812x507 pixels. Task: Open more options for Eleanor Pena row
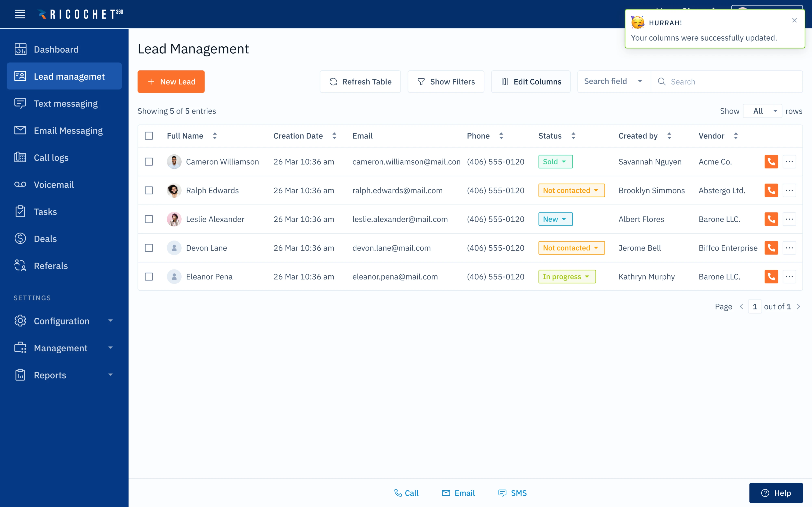coord(789,277)
